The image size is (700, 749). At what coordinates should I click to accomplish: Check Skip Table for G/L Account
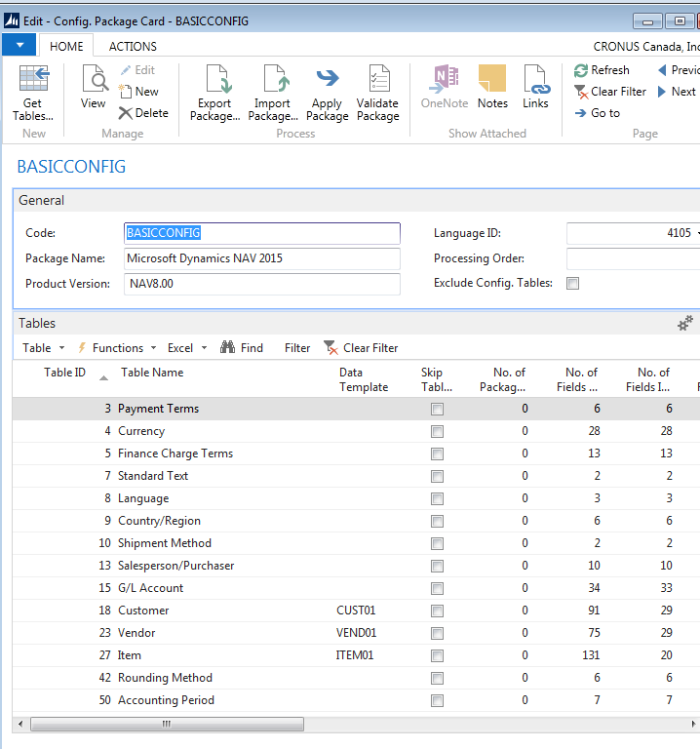(437, 588)
